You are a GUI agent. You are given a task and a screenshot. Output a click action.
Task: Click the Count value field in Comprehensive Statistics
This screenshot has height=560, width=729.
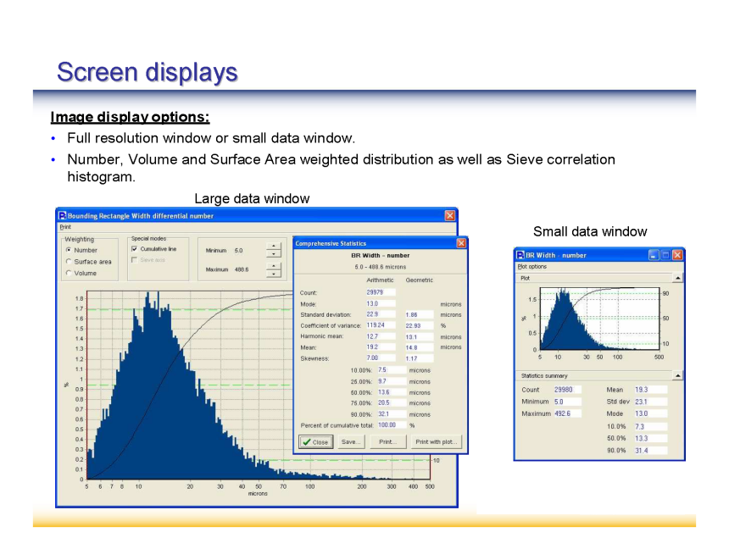point(380,292)
